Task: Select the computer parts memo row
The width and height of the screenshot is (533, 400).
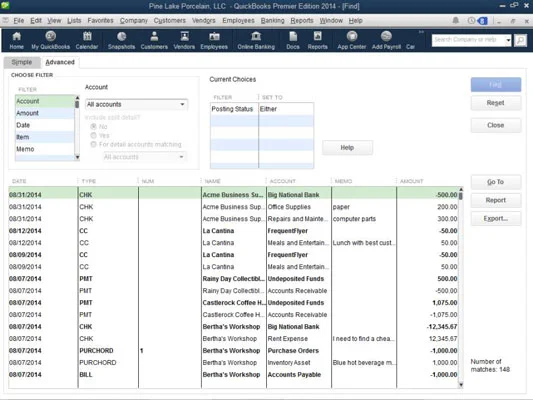Action: pos(234,219)
